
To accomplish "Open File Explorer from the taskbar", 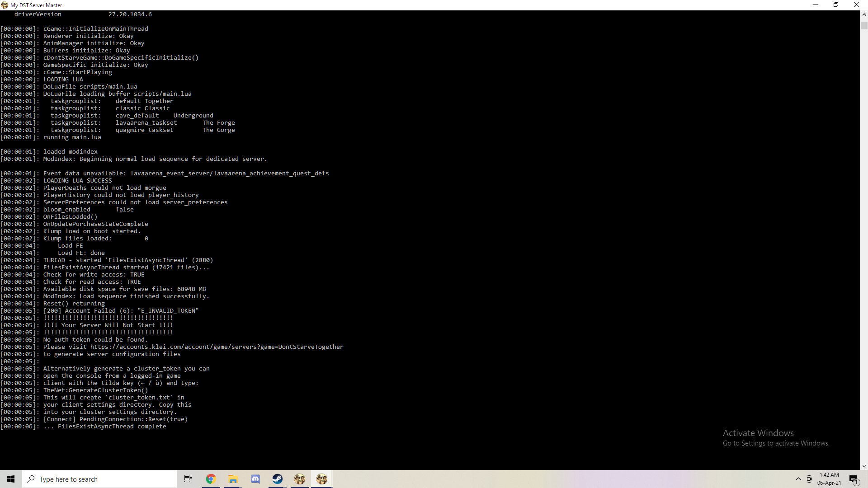I will (x=233, y=479).
